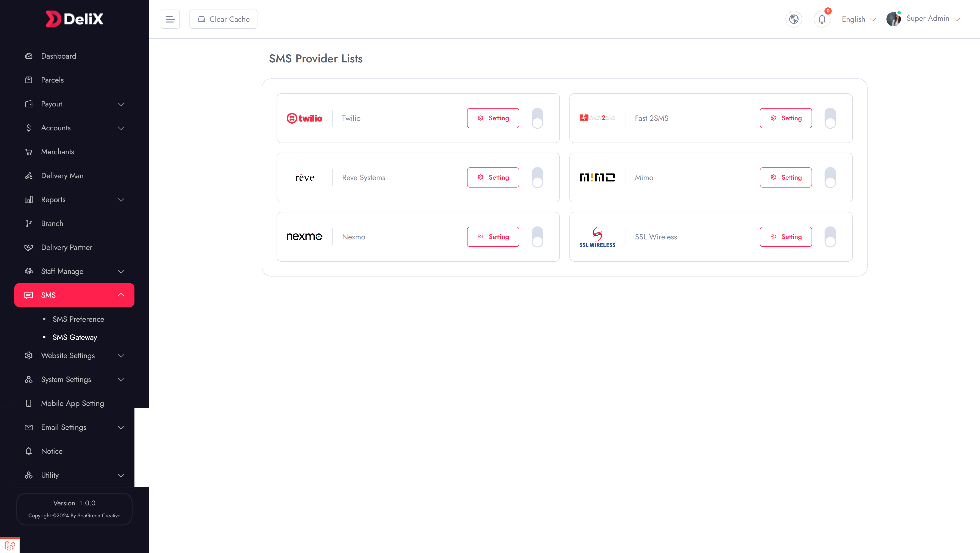The image size is (980, 553).
Task: Click the Parcels box icon
Action: point(28,80)
